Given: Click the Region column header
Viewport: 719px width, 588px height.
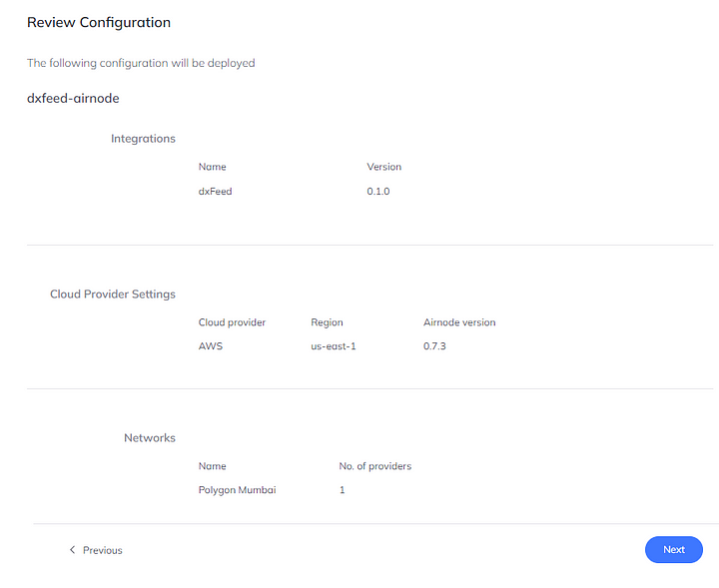Looking at the screenshot, I should coord(327,322).
